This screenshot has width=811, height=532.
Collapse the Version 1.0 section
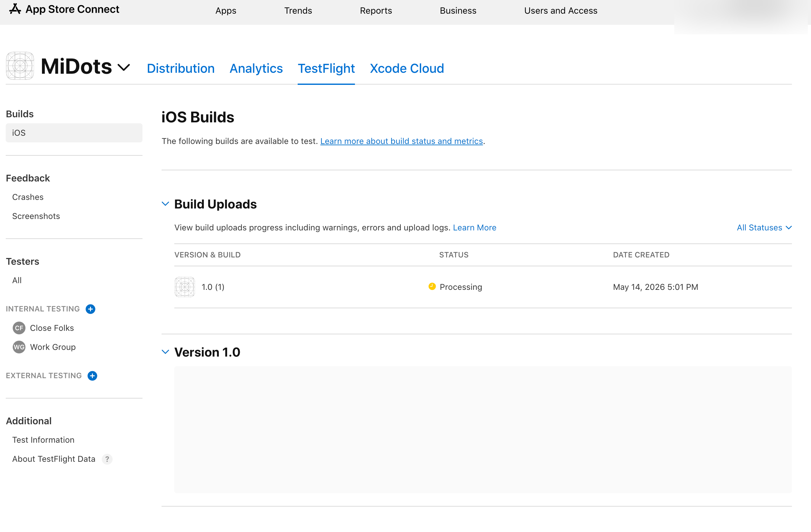(x=165, y=352)
